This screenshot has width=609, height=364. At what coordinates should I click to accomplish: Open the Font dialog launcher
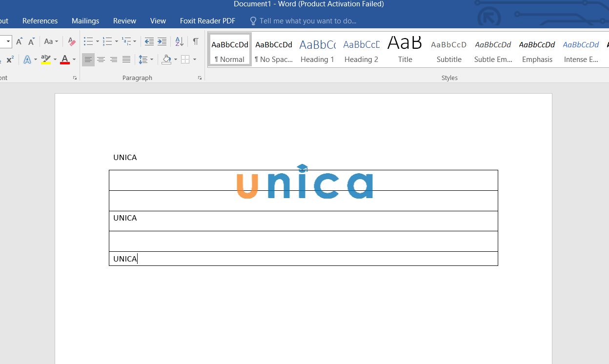(x=75, y=78)
